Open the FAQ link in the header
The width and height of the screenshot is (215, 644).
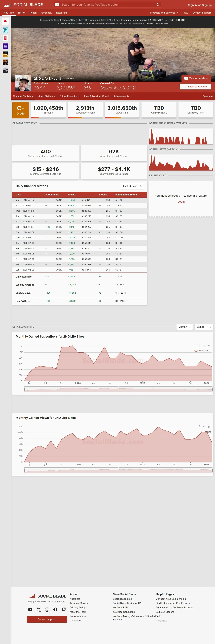coord(186,13)
